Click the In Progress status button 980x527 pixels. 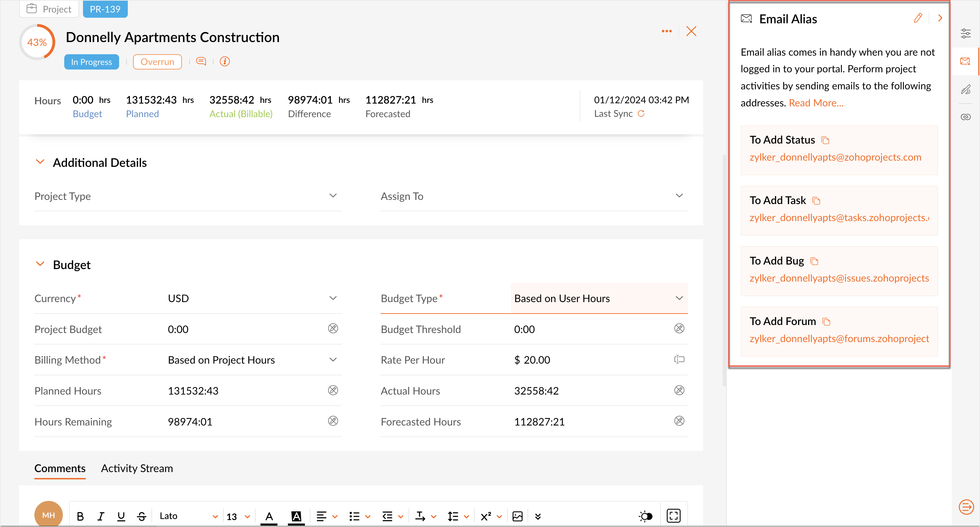point(91,62)
